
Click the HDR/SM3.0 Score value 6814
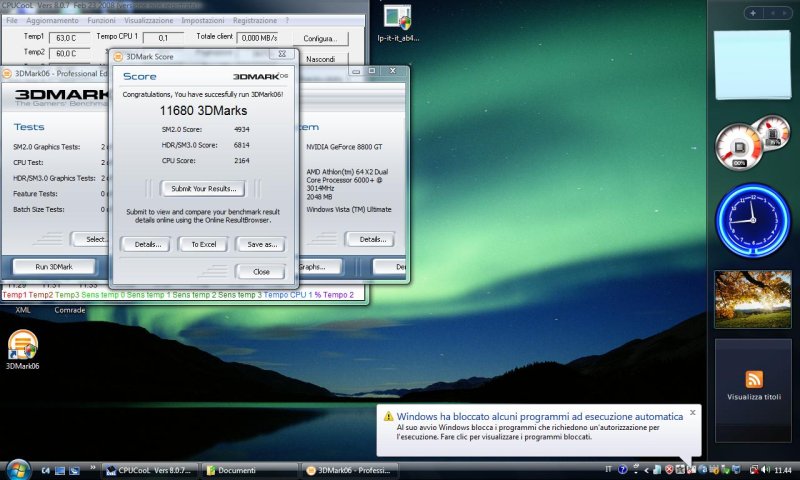[241, 145]
